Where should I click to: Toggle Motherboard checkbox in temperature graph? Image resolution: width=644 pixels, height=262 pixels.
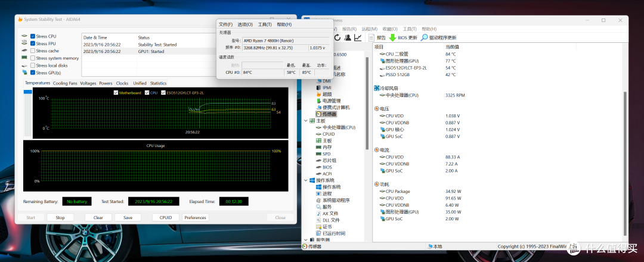point(116,93)
